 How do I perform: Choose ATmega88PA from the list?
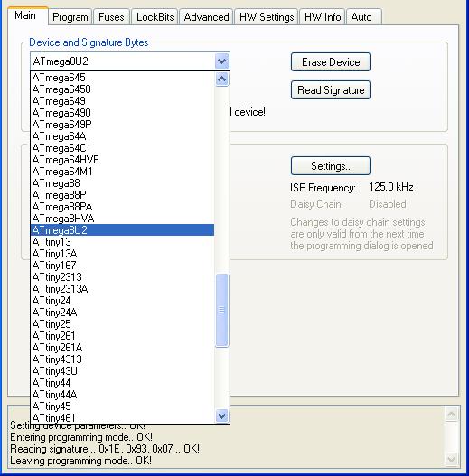click(x=122, y=207)
